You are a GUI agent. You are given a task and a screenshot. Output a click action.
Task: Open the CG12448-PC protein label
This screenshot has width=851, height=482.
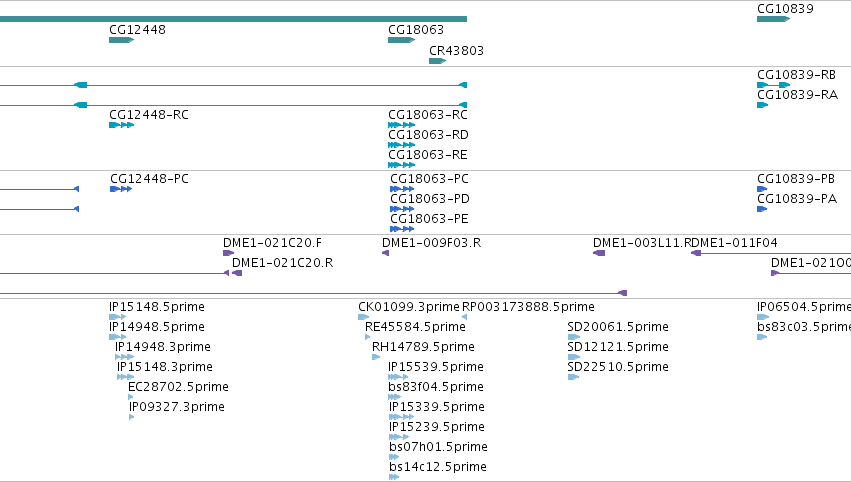pos(149,179)
